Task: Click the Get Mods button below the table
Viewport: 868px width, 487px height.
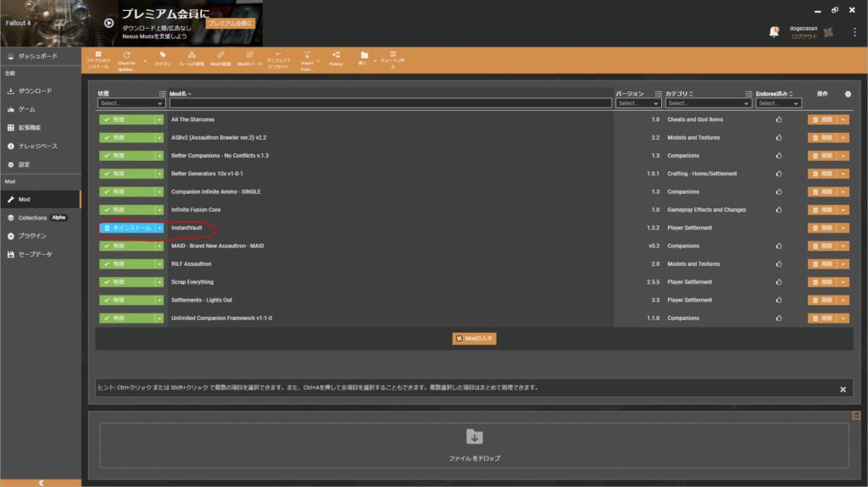Action: coord(474,339)
